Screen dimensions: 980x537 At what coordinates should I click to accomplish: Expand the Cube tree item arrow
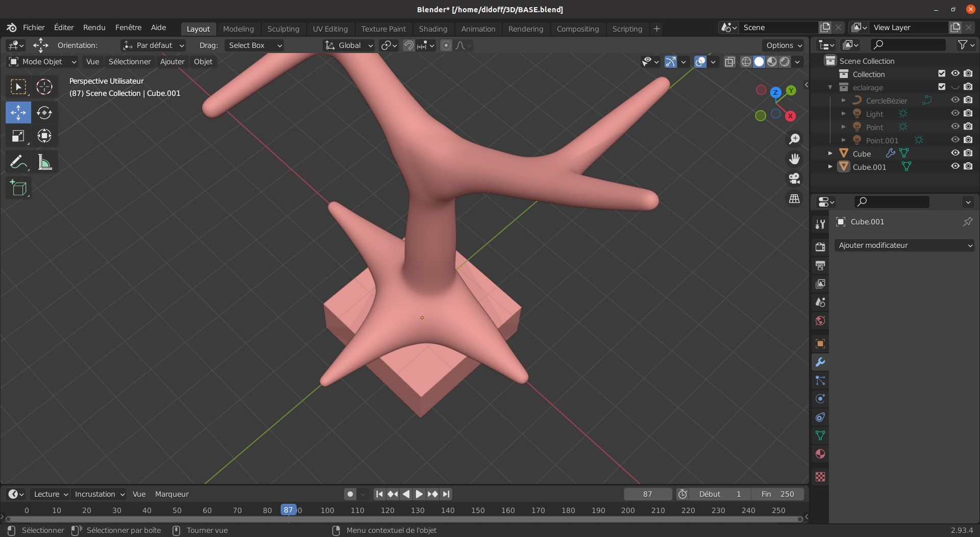pyautogui.click(x=830, y=154)
